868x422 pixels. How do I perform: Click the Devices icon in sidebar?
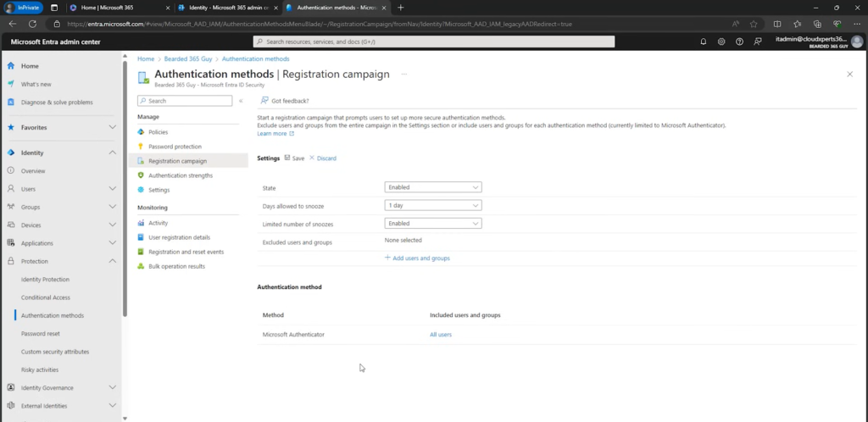(10, 225)
